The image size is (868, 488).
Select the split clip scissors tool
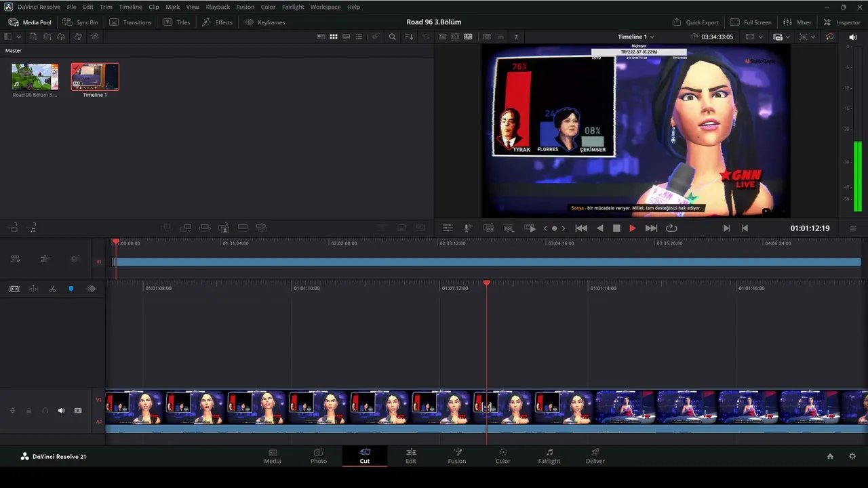(52, 289)
